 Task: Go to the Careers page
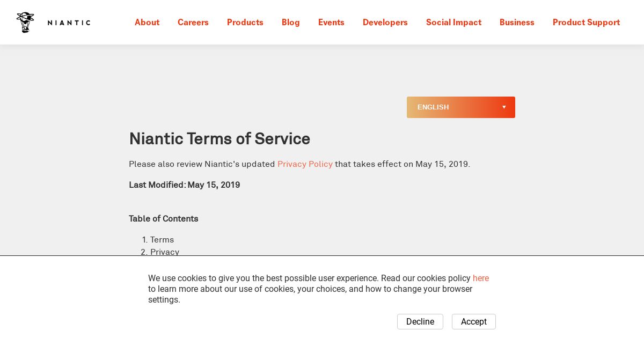193,23
